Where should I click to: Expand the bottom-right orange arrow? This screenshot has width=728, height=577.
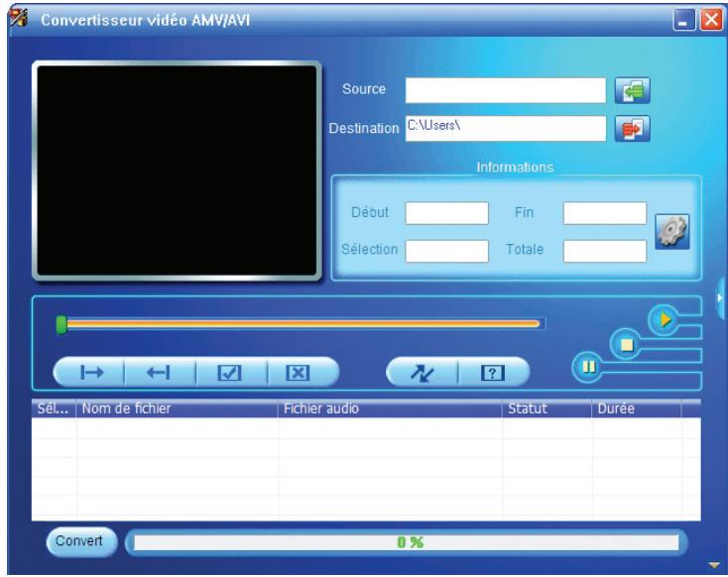(713, 565)
